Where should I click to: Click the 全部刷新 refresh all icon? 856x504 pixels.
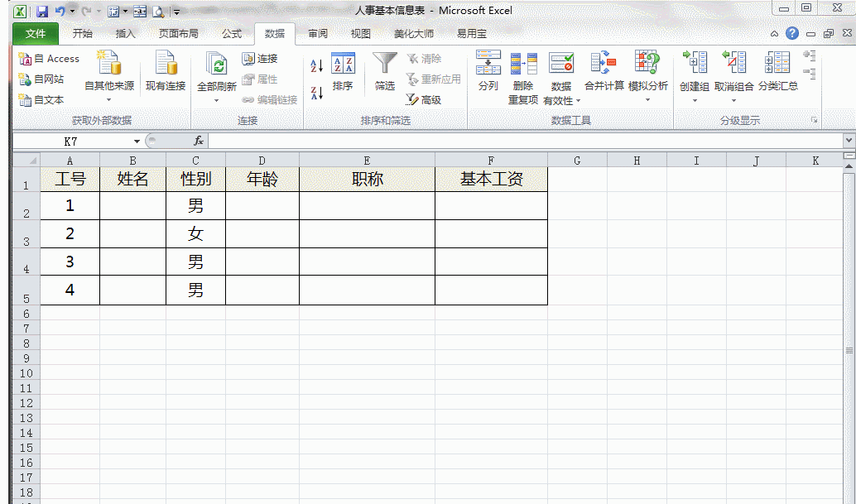(217, 63)
